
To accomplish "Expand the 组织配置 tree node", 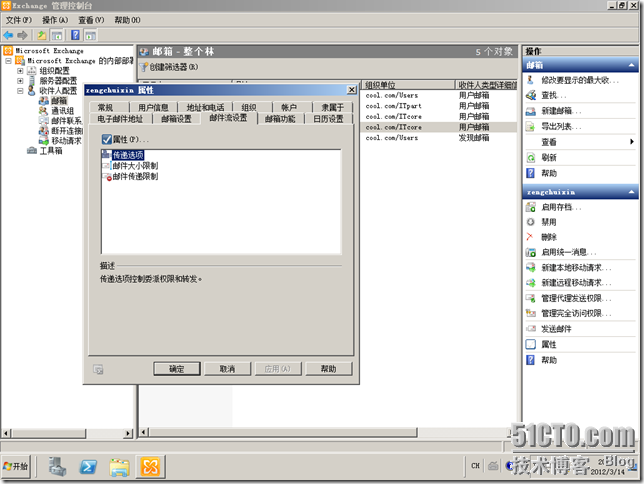I will [x=20, y=71].
